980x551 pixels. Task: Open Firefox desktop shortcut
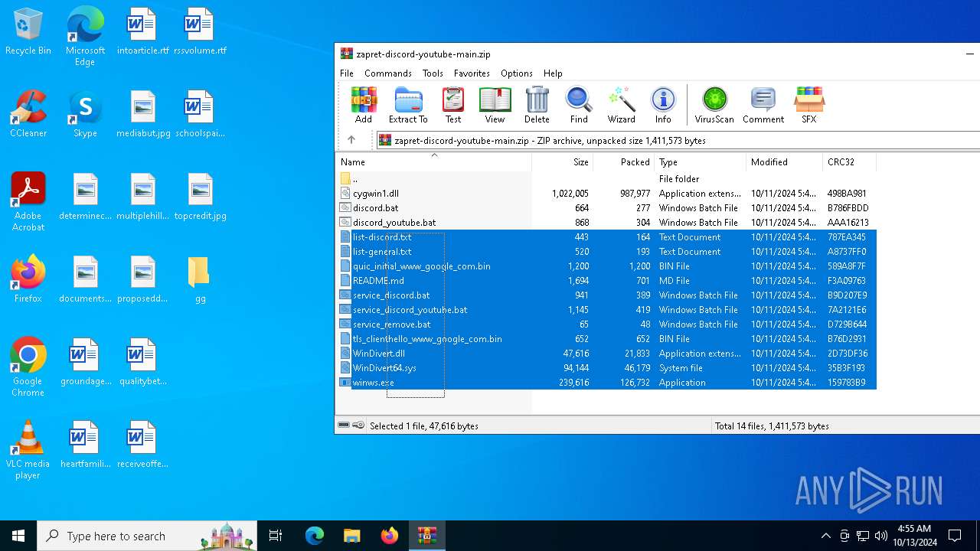click(28, 279)
